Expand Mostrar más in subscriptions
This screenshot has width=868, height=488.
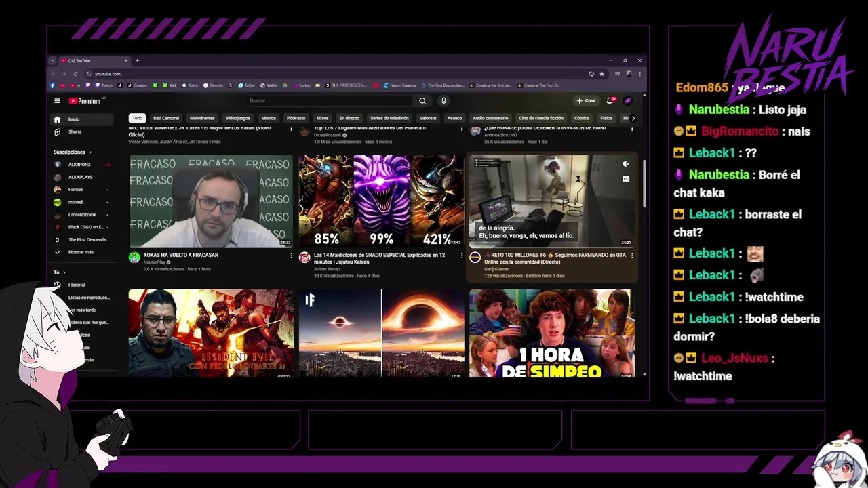point(83,252)
